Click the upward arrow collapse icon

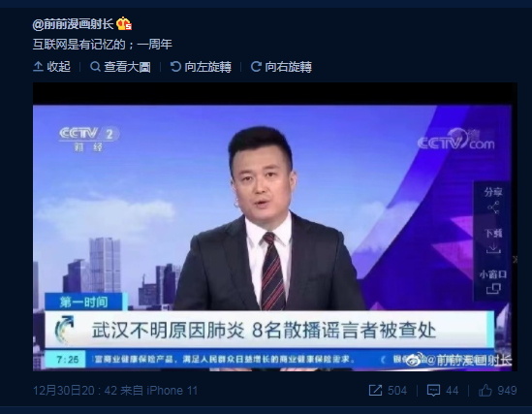click(x=38, y=67)
